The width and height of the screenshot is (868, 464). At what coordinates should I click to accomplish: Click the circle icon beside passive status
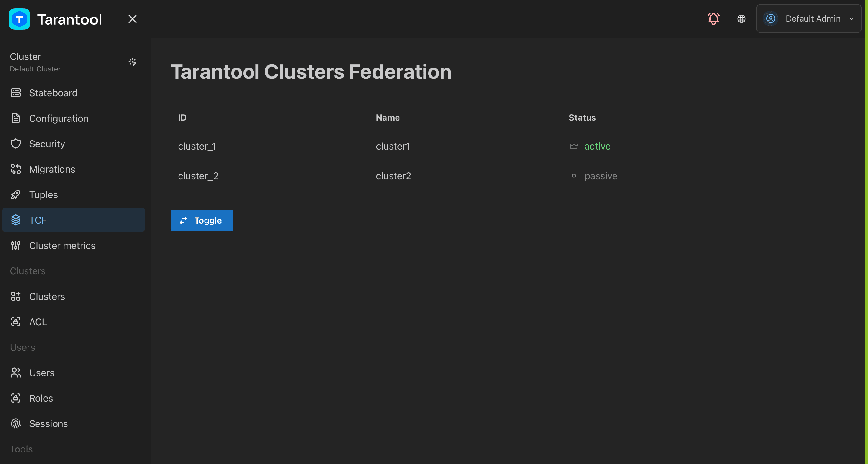coord(574,176)
